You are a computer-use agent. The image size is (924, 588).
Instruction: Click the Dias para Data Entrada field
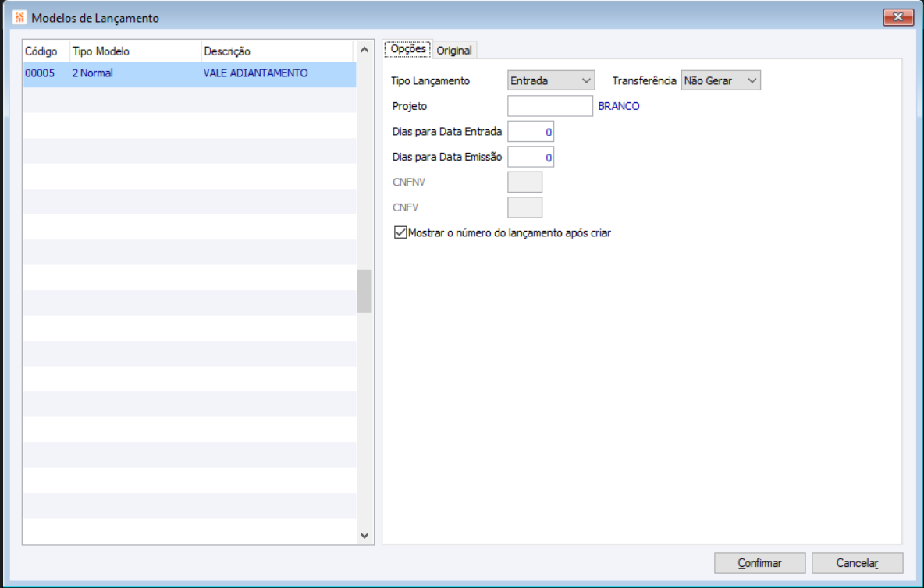(x=531, y=132)
